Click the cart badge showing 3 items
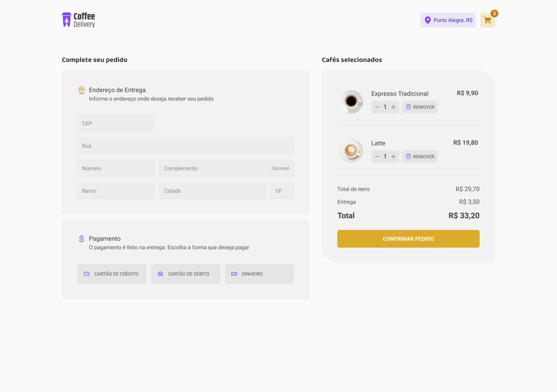The height and width of the screenshot is (392, 557). pyautogui.click(x=494, y=14)
